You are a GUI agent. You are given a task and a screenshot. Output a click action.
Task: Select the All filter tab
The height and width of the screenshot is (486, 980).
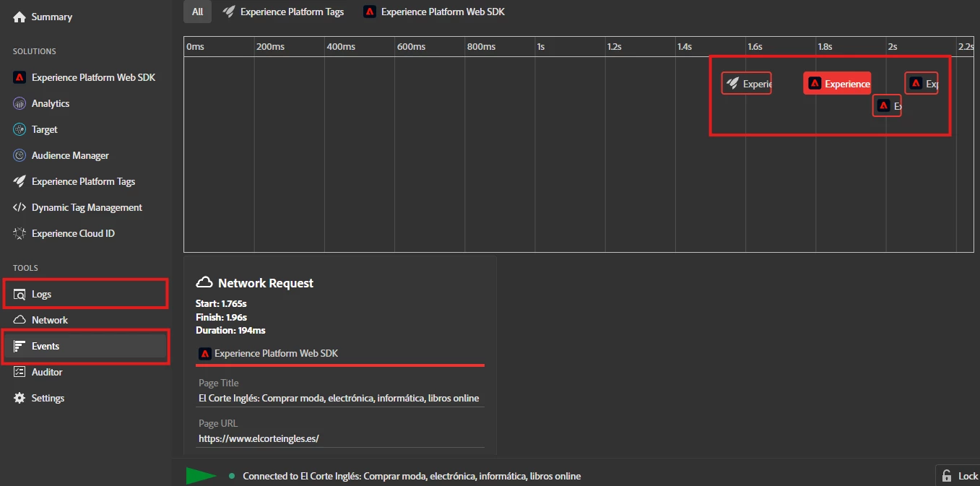197,12
